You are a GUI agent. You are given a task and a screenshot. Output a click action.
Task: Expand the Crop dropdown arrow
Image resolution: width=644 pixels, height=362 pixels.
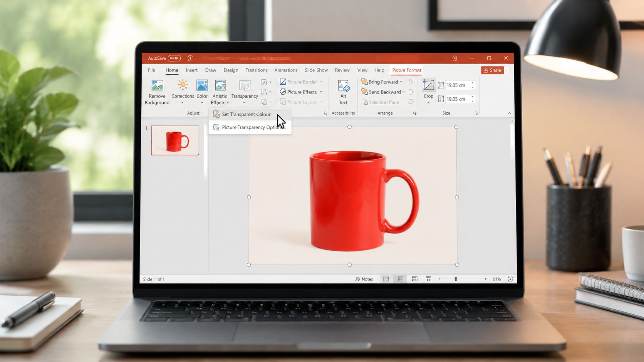pyautogui.click(x=428, y=103)
